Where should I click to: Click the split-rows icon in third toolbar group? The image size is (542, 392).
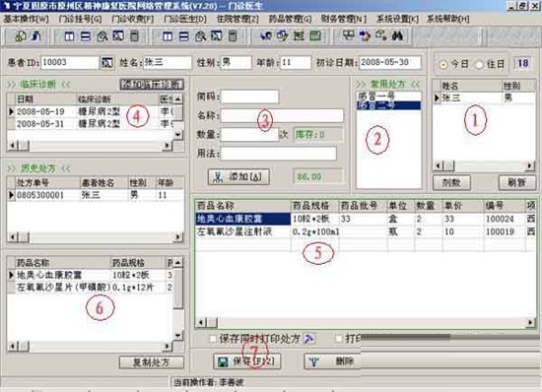(184, 35)
